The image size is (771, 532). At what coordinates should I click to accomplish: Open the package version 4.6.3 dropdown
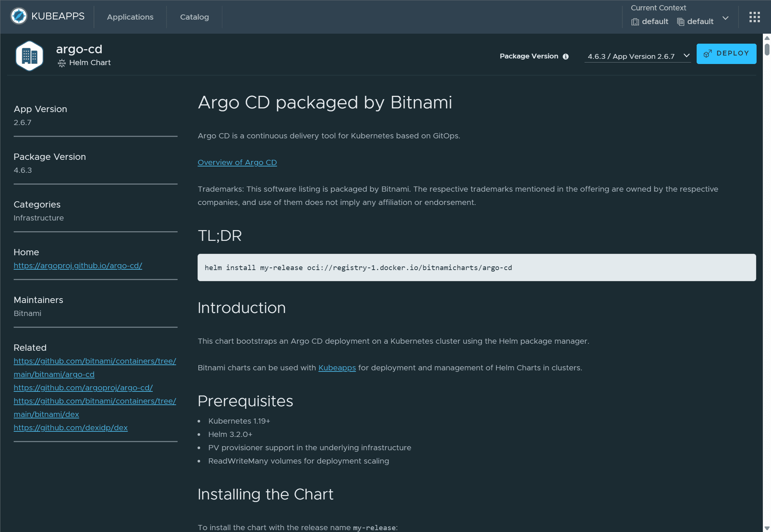pyautogui.click(x=637, y=56)
